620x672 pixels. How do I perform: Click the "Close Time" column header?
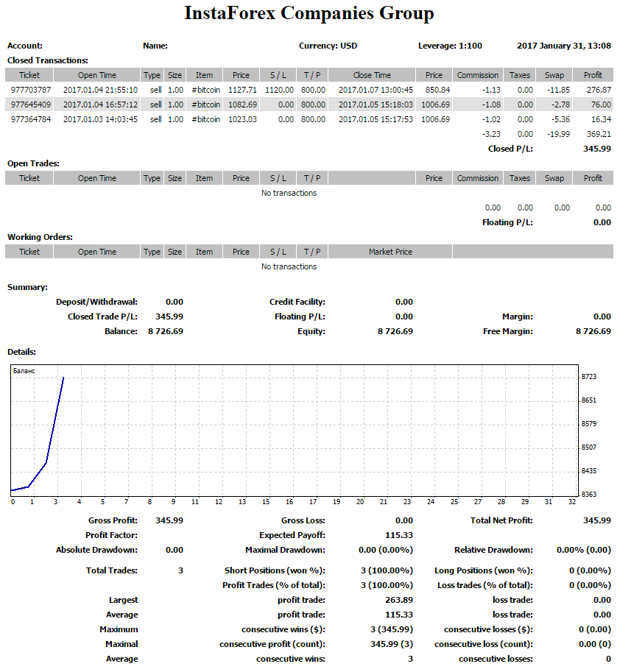372,75
